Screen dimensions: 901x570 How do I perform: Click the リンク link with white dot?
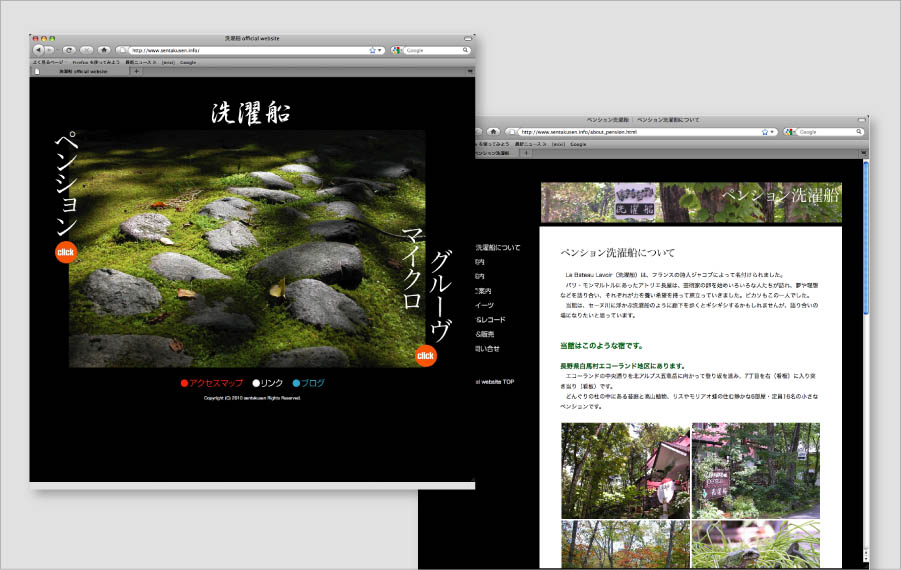271,383
